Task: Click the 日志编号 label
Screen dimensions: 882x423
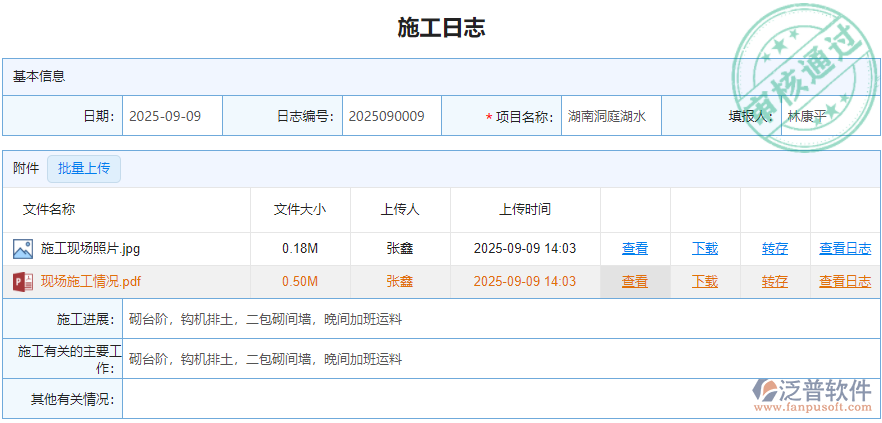Action: pos(305,116)
